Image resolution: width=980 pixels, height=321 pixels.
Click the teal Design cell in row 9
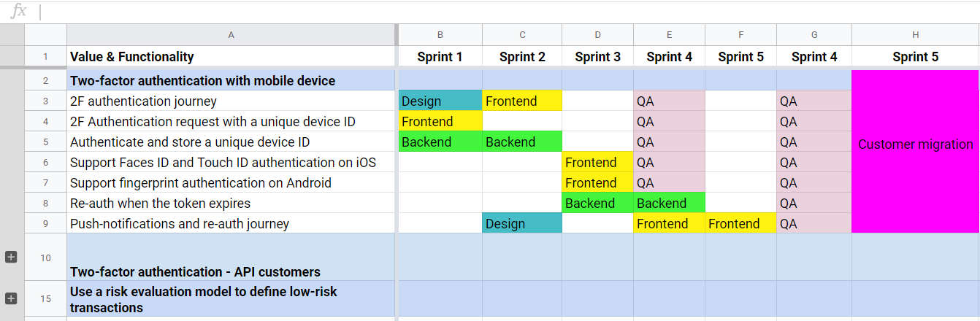(x=522, y=224)
